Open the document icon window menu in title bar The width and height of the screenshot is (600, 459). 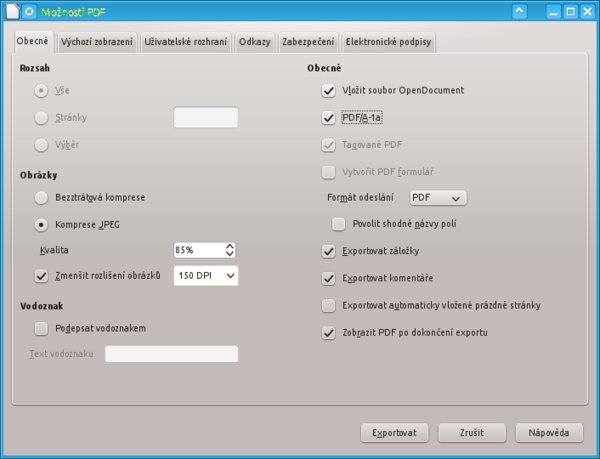pyautogui.click(x=12, y=11)
